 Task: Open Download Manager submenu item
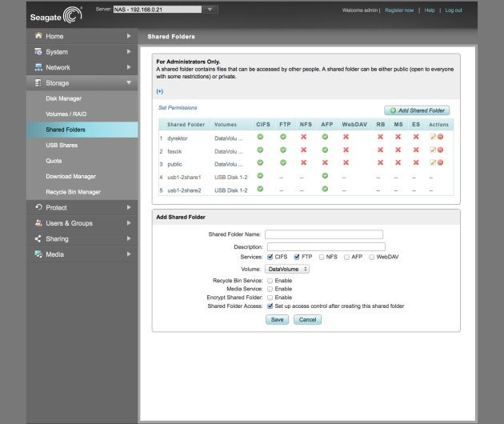tap(70, 177)
